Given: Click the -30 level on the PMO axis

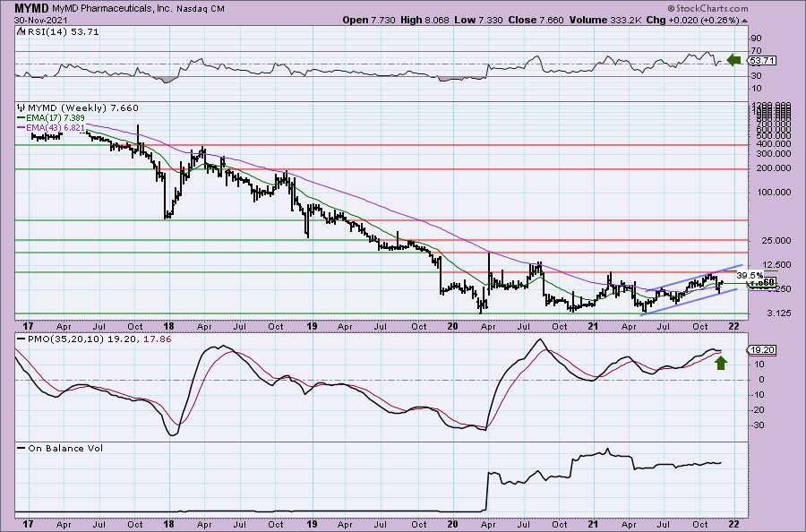Looking at the screenshot, I should click(757, 425).
